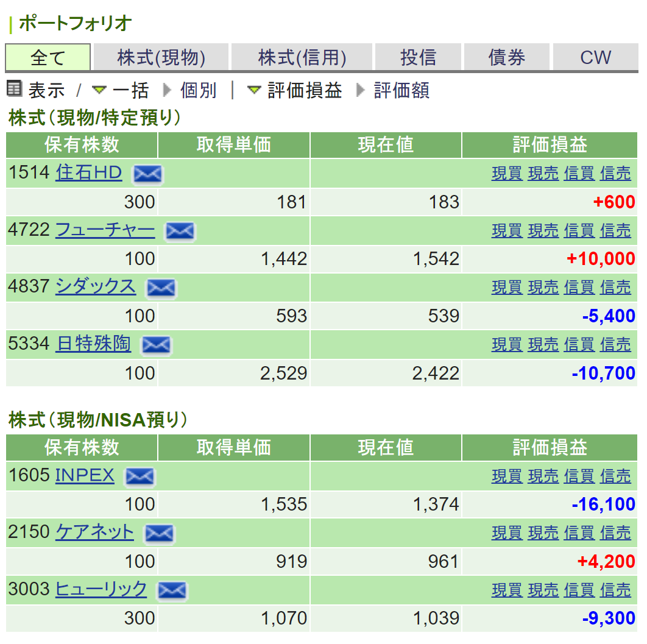This screenshot has width=647, height=644.
Task: Click 信買 for フューチャー
Action: pyautogui.click(x=579, y=230)
